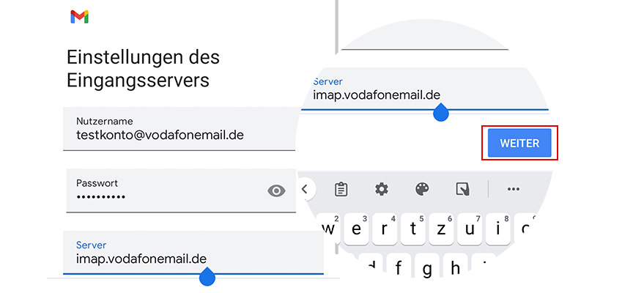Screen dimensions: 644x293
Task: Click the Gmail logo icon
Action: click(79, 18)
